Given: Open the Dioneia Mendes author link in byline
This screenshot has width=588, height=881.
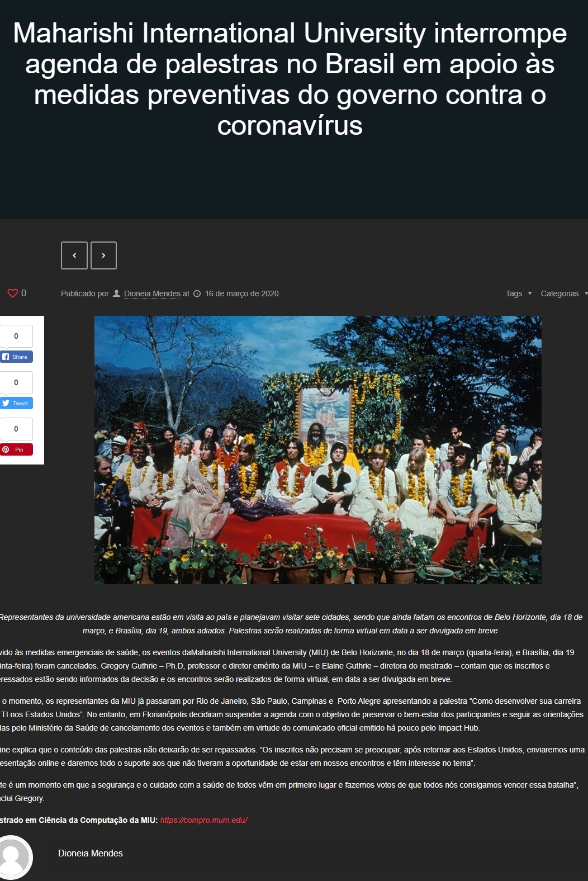Looking at the screenshot, I should [x=152, y=293].
